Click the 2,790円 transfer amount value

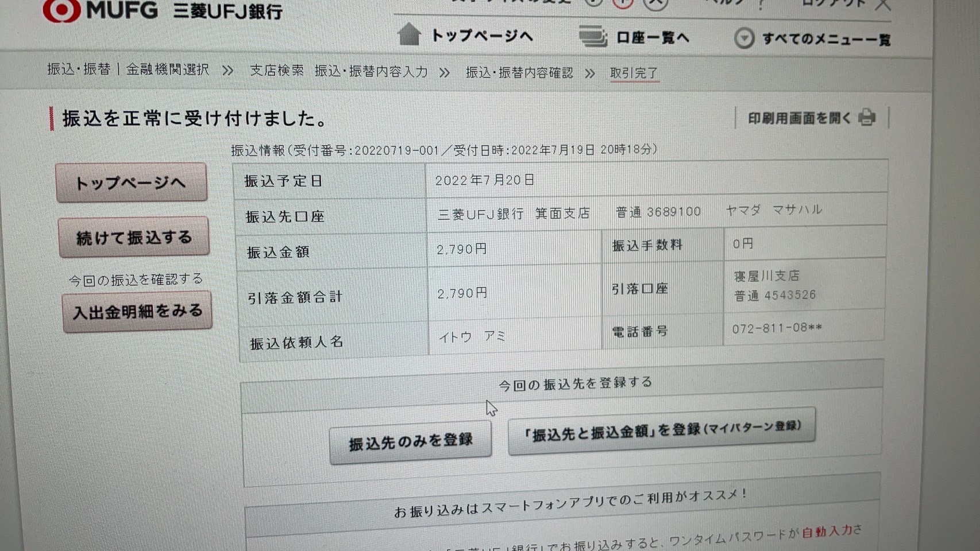click(462, 249)
